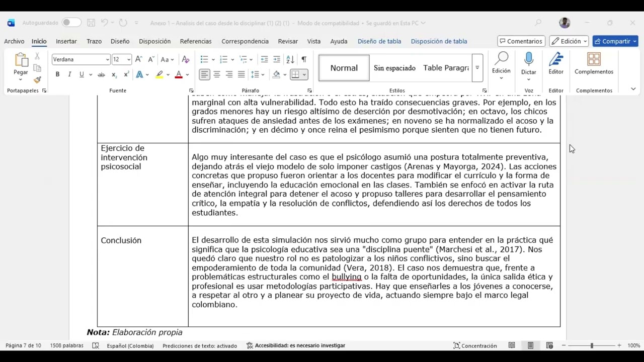Apply the Normal style
Viewport: 644px width, 362px height.
tap(344, 68)
